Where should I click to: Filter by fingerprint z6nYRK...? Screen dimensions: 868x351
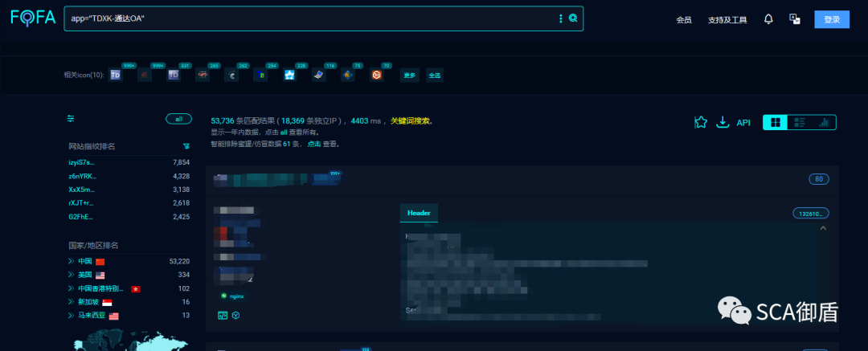(x=83, y=176)
